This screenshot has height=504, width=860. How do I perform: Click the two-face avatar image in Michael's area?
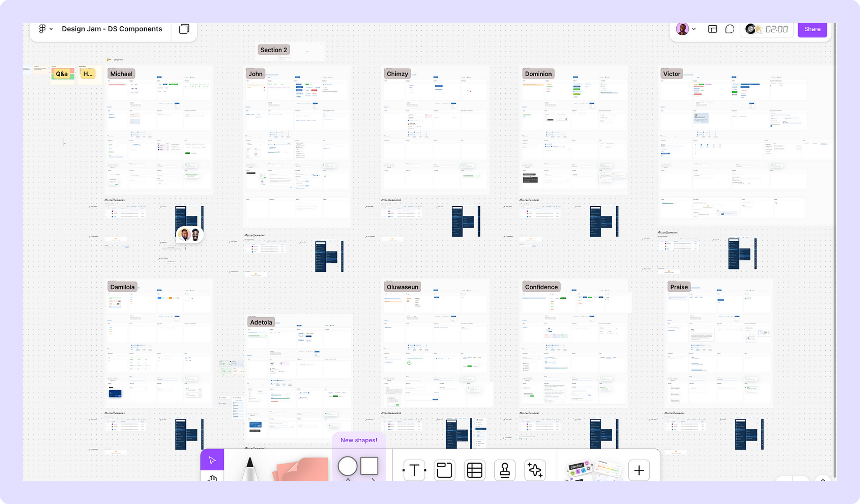click(190, 235)
